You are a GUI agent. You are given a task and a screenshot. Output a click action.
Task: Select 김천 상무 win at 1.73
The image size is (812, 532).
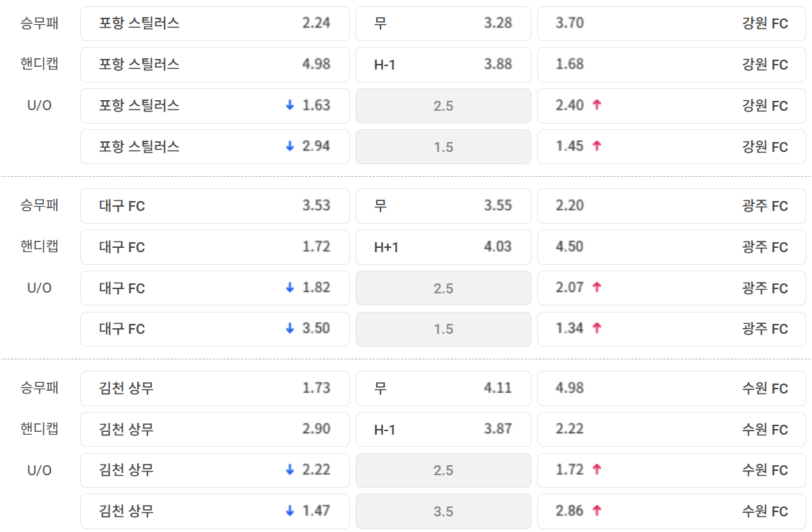214,389
